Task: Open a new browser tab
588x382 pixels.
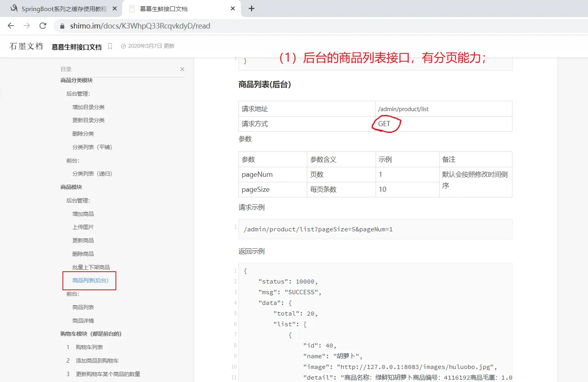Action: point(251,8)
